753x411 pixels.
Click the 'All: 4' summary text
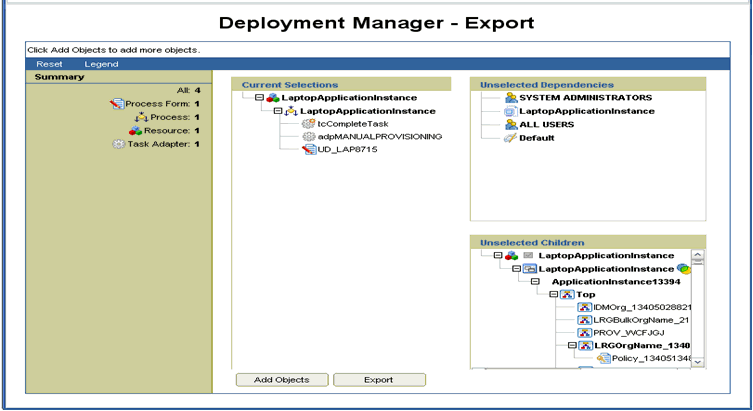[188, 90]
